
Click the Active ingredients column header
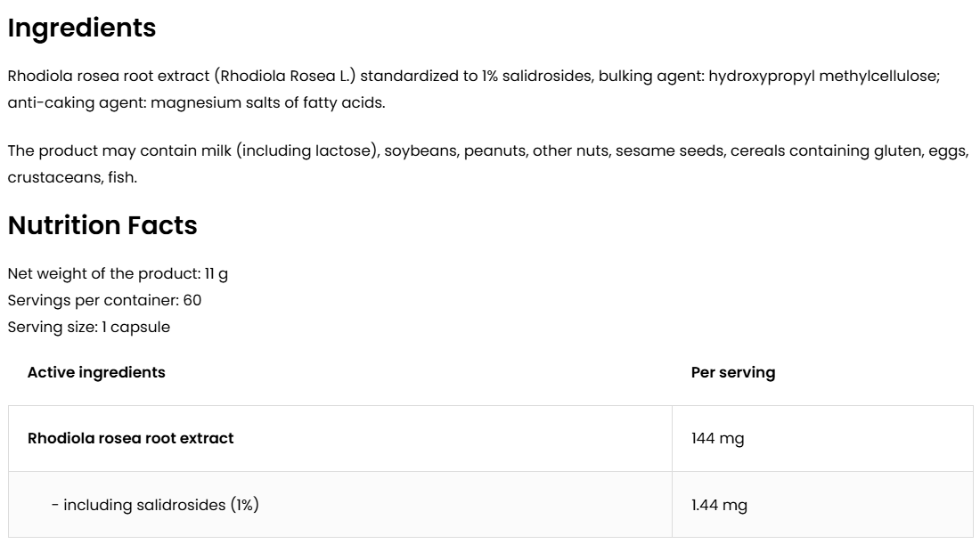tap(96, 372)
